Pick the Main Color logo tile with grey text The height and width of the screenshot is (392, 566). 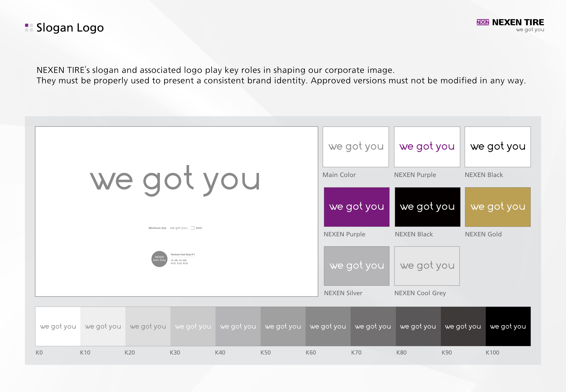356,147
